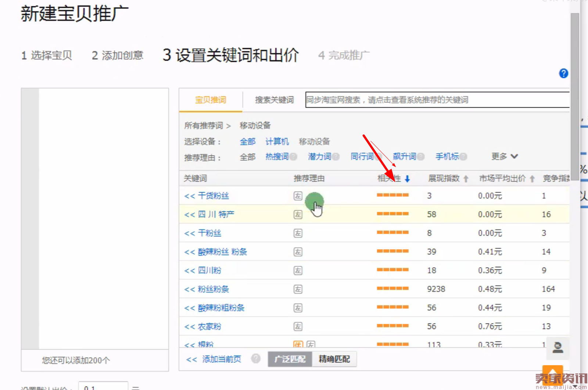This screenshot has height=390, width=588.
Task: Choose 计算机 device filter
Action: pos(277,142)
